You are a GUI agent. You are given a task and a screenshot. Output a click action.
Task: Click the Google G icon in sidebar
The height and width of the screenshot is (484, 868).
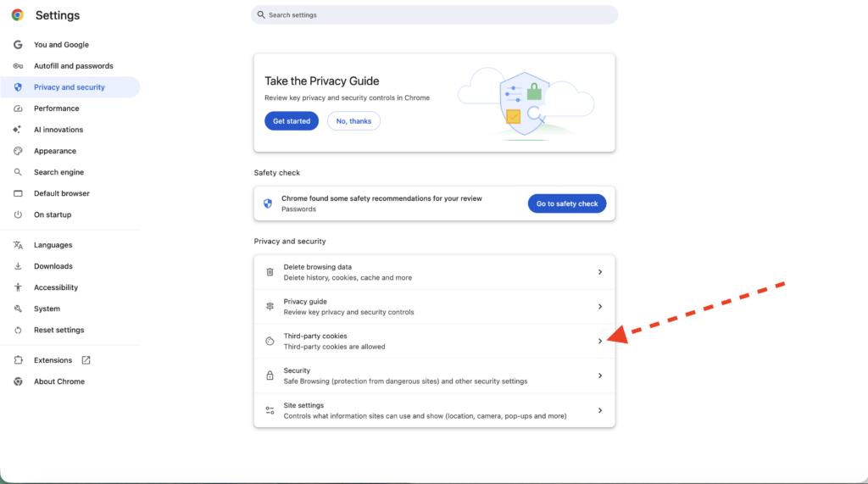pos(18,44)
